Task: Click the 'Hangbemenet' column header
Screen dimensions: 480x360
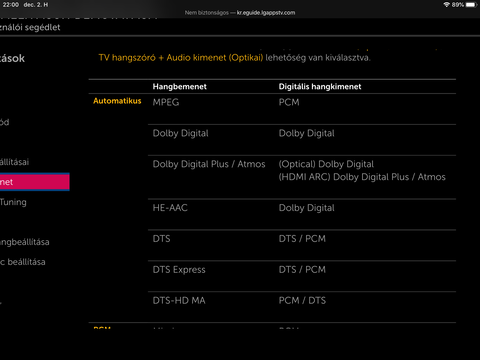Action: (180, 87)
